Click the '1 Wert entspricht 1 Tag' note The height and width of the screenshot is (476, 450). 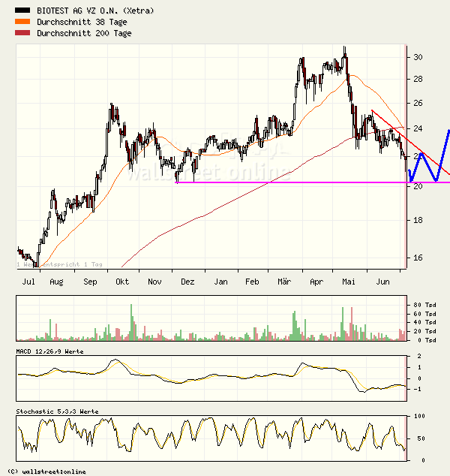pos(59,264)
